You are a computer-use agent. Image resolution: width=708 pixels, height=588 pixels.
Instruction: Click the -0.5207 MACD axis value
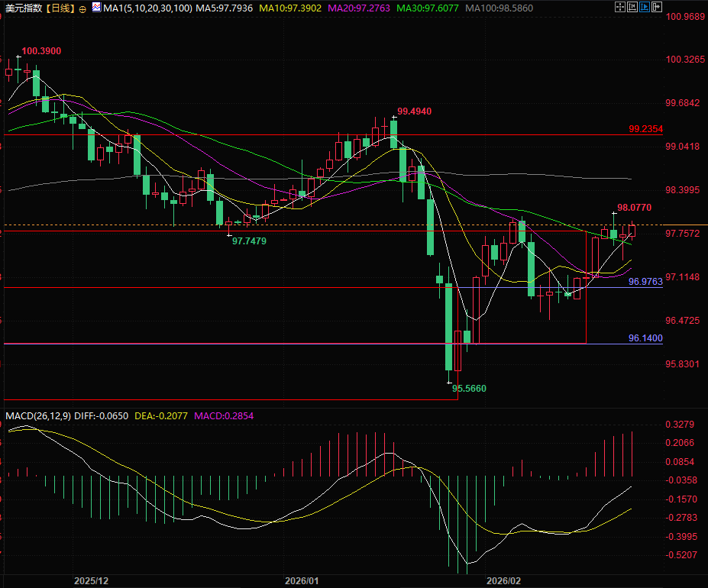[x=681, y=555]
